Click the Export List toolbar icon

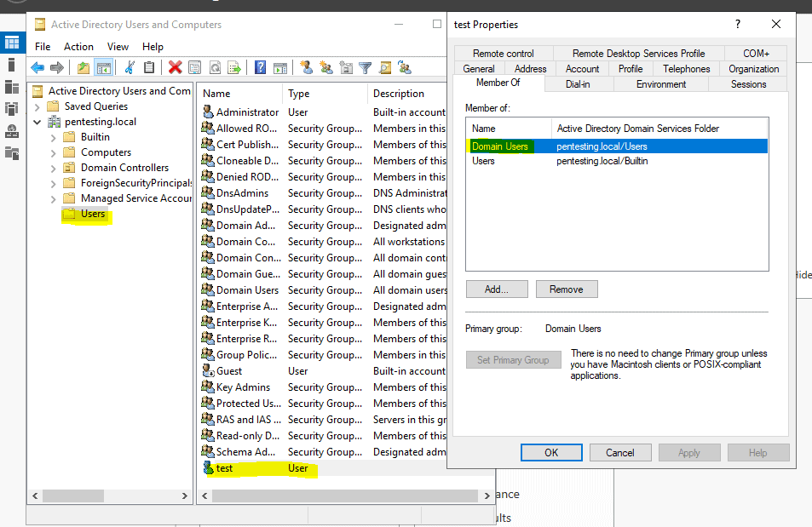point(234,67)
